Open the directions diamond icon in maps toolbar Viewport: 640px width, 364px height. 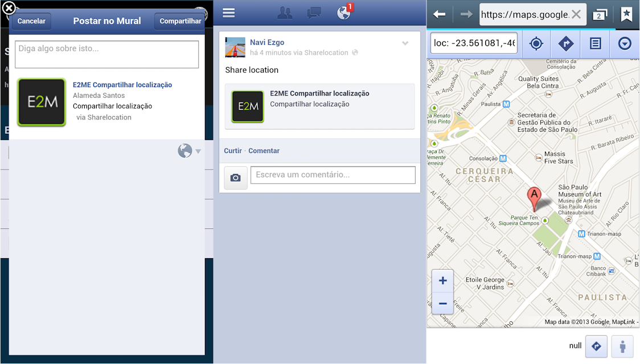click(x=566, y=43)
